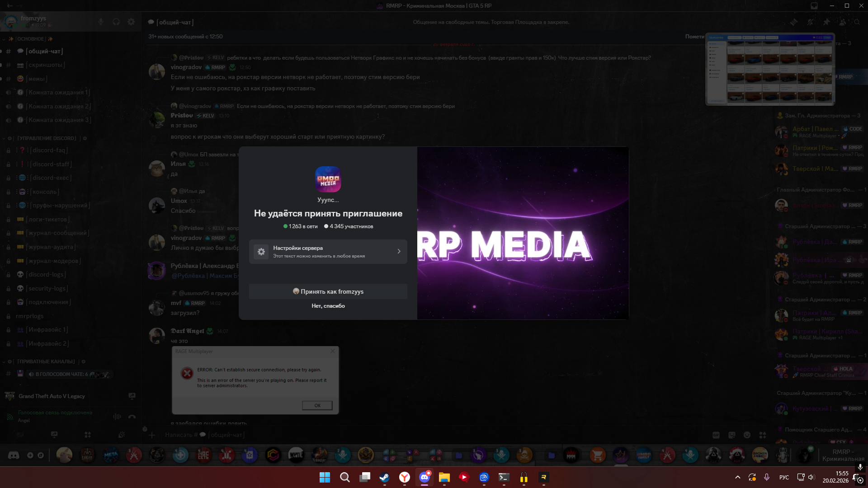This screenshot has height=488, width=868.
Task: Click the pinned messages pin icon
Action: (x=826, y=22)
